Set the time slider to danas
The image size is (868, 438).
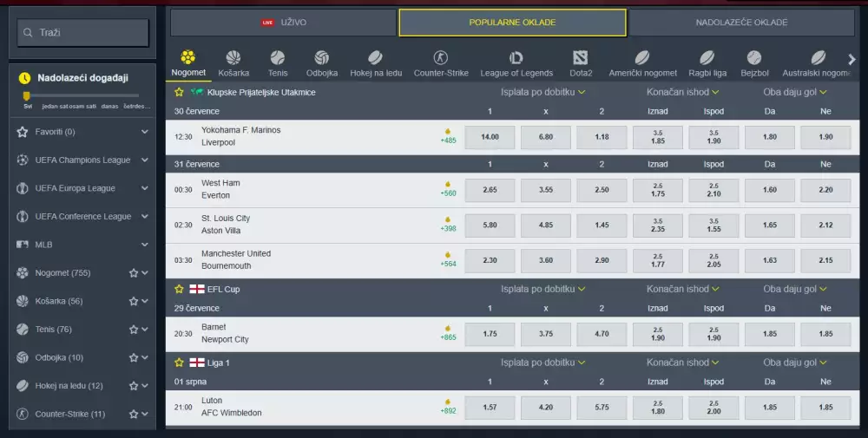coord(109,106)
